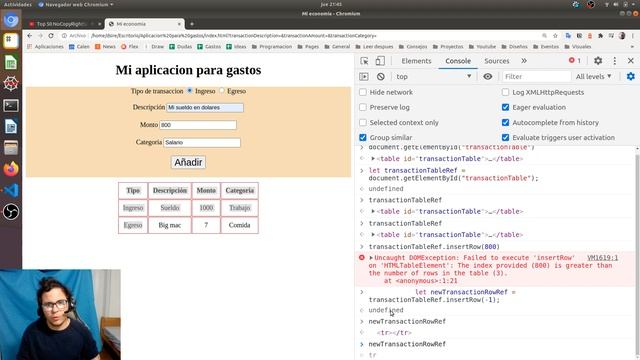The height and width of the screenshot is (360, 640).
Task: Enable Log XMLHttpRequests checkbox
Action: pyautogui.click(x=505, y=92)
